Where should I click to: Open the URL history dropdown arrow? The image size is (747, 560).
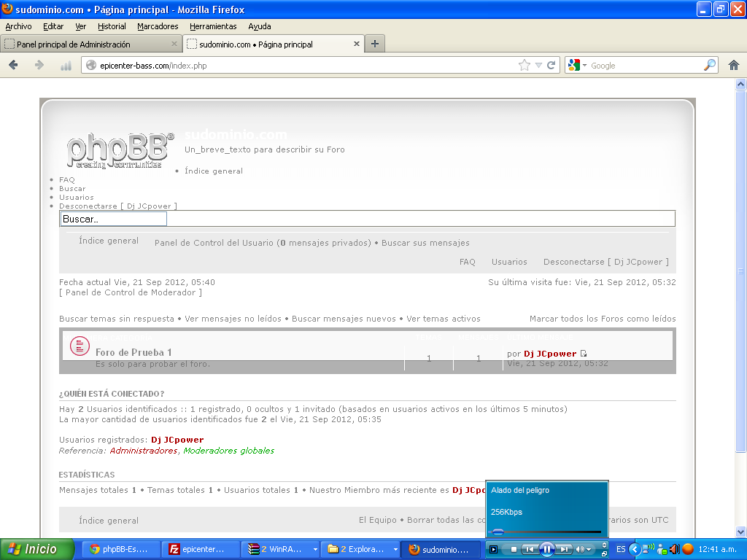click(x=538, y=65)
